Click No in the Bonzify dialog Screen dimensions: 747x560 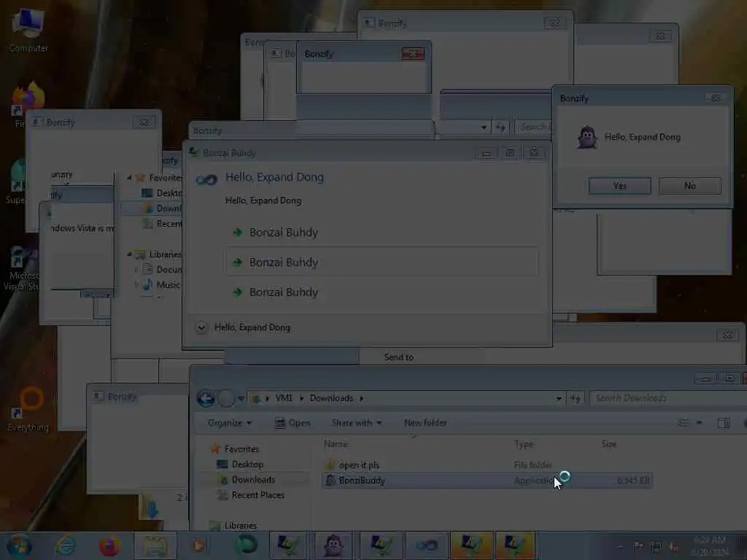[690, 186]
